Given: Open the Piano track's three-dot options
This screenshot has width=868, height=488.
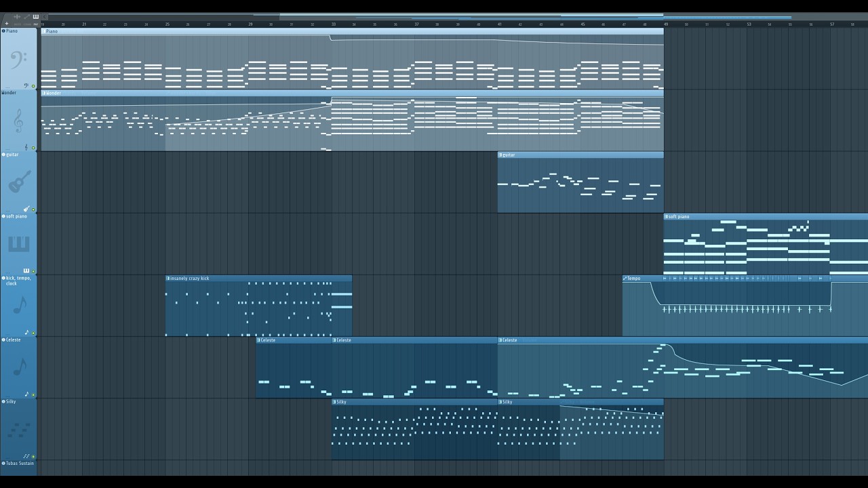Looking at the screenshot, I should [7, 87].
